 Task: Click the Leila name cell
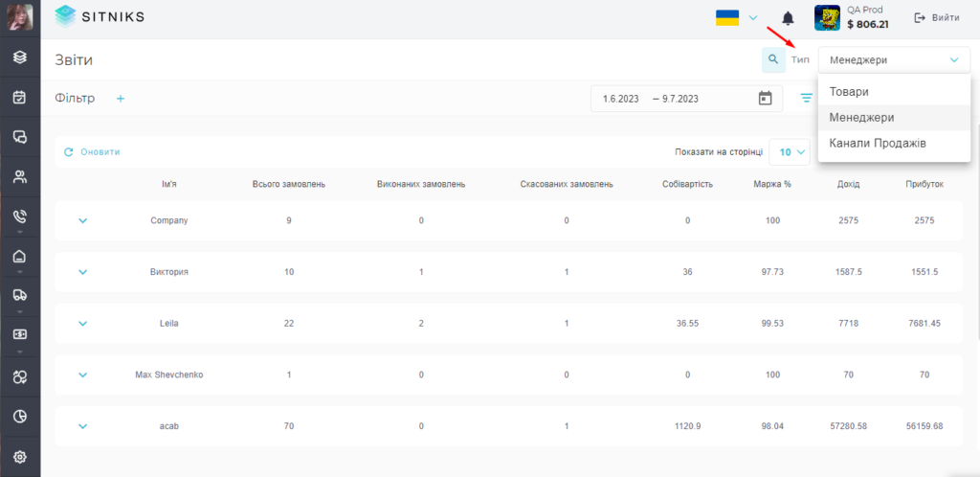(169, 323)
